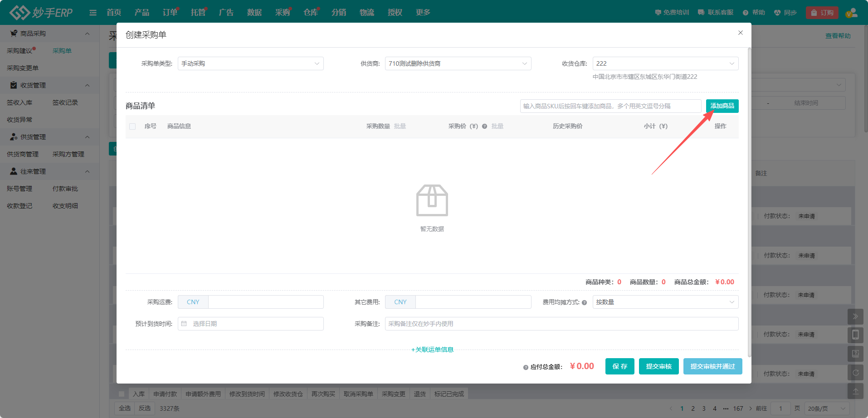Close the 创建采购单 dialog
868x418 pixels.
pyautogui.click(x=740, y=33)
